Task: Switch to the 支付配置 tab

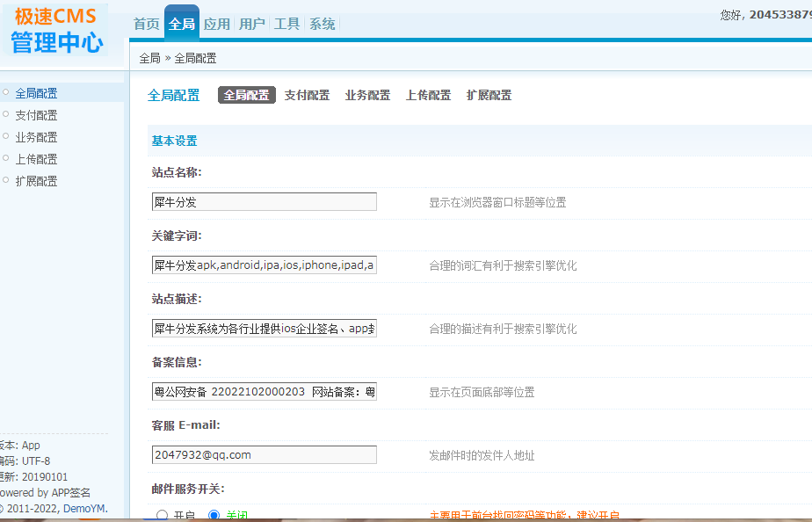Action: tap(307, 96)
